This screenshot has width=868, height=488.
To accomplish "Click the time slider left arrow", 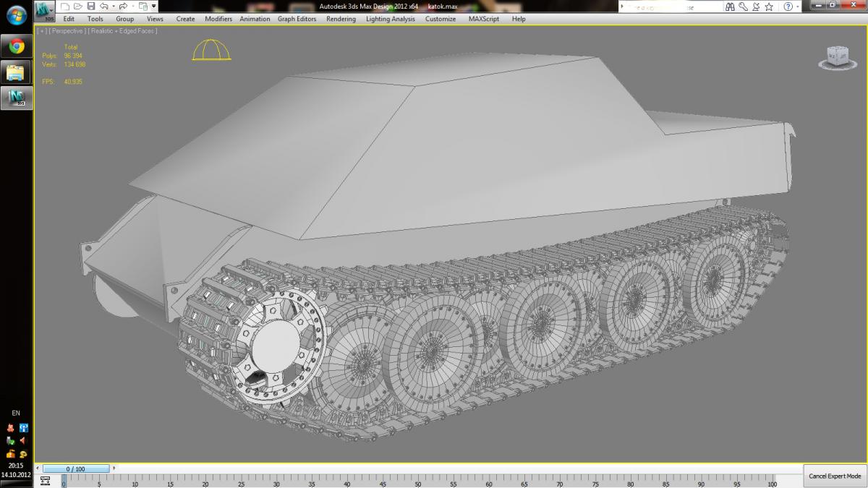I will coord(39,469).
